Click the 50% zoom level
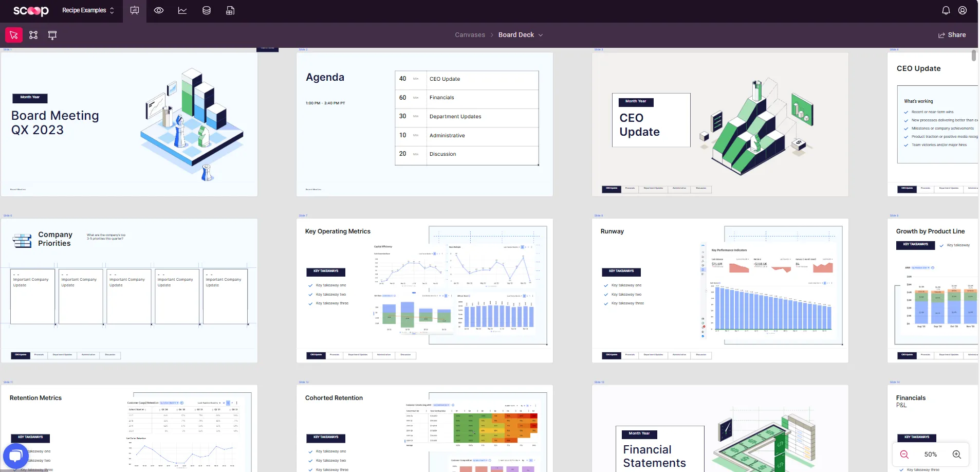Screen dimensions: 980x472 931,455
